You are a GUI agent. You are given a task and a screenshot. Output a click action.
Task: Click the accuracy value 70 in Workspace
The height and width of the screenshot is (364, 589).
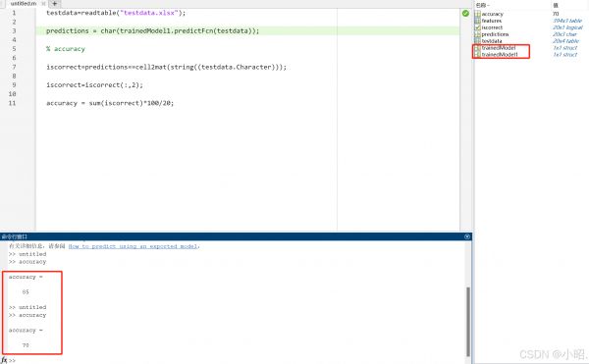pyautogui.click(x=556, y=14)
